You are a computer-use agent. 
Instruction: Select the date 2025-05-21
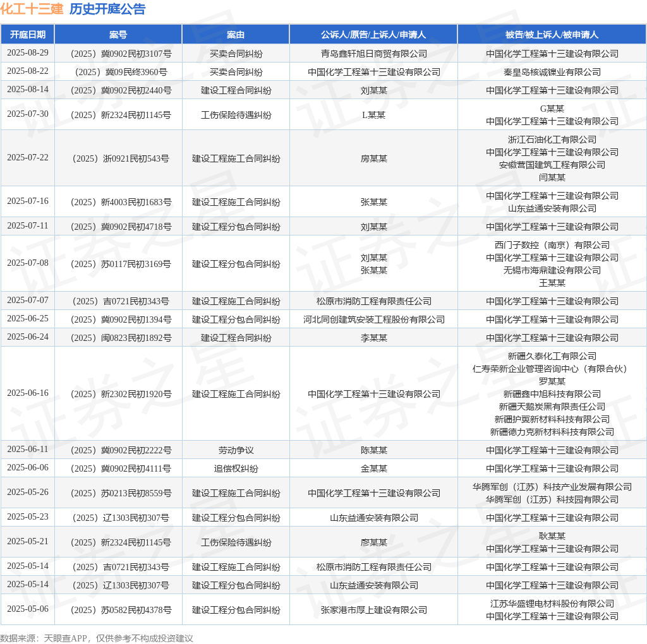(28, 541)
